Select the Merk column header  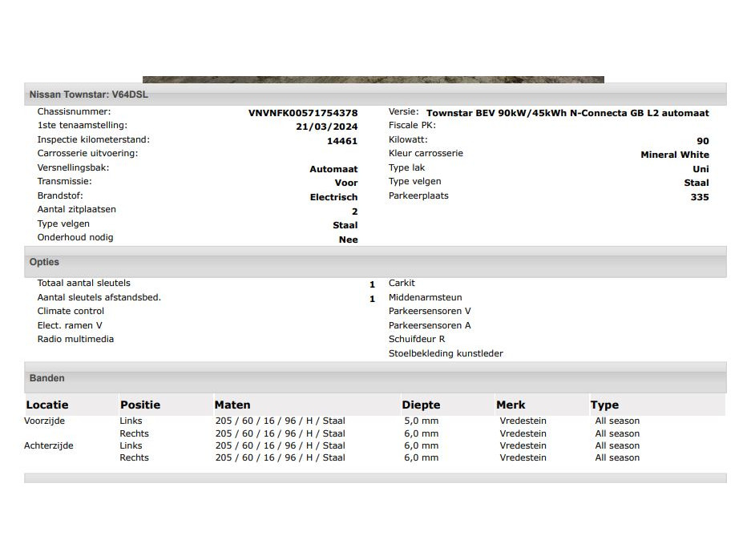(x=511, y=405)
